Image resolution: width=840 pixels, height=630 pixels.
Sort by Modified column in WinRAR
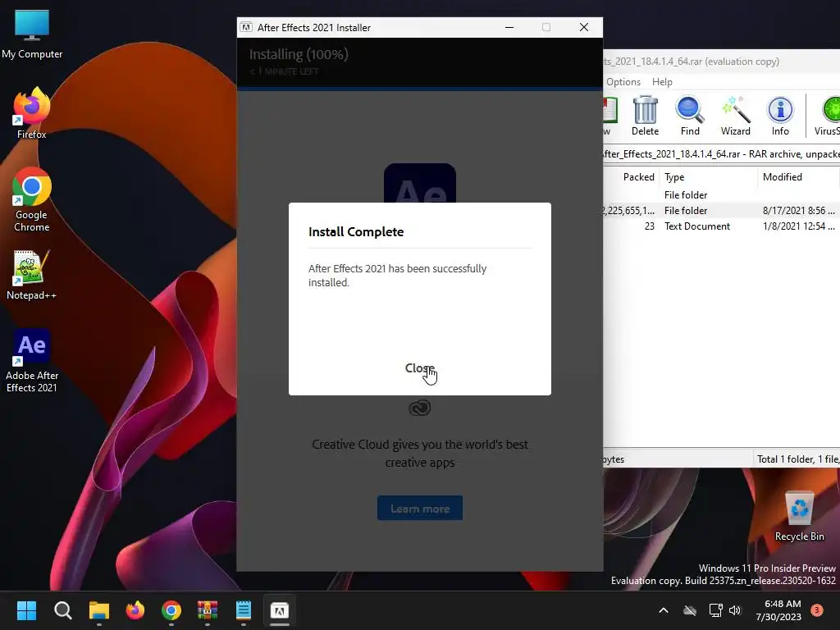798,177
